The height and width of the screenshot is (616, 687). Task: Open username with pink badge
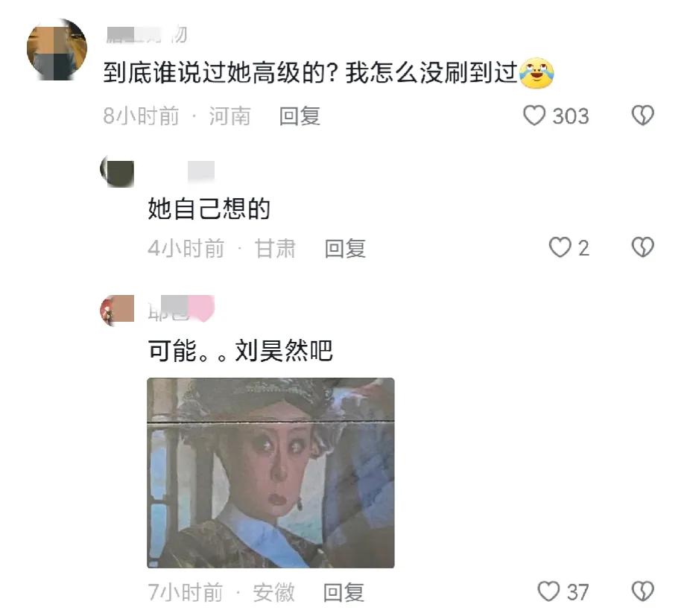(180, 309)
